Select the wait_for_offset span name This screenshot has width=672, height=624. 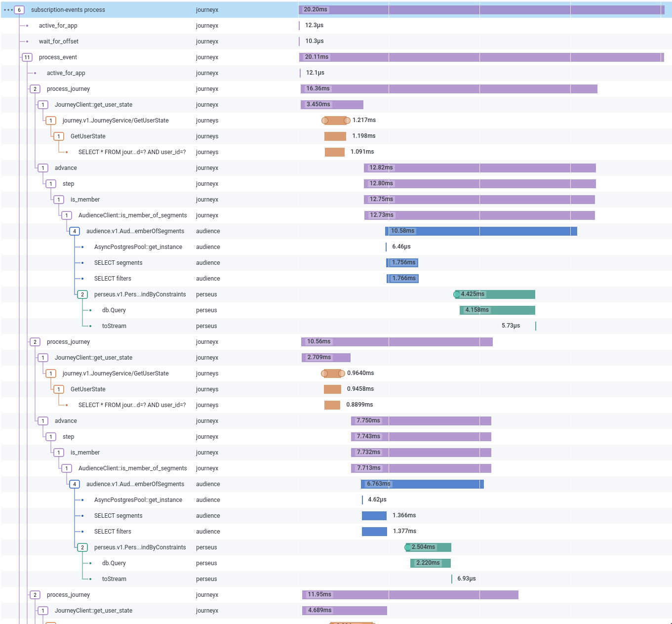coord(59,42)
